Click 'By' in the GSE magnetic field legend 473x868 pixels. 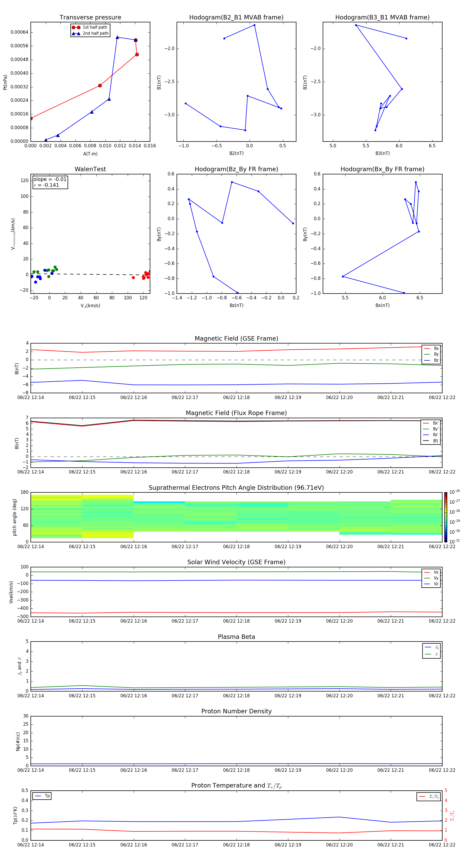(431, 355)
